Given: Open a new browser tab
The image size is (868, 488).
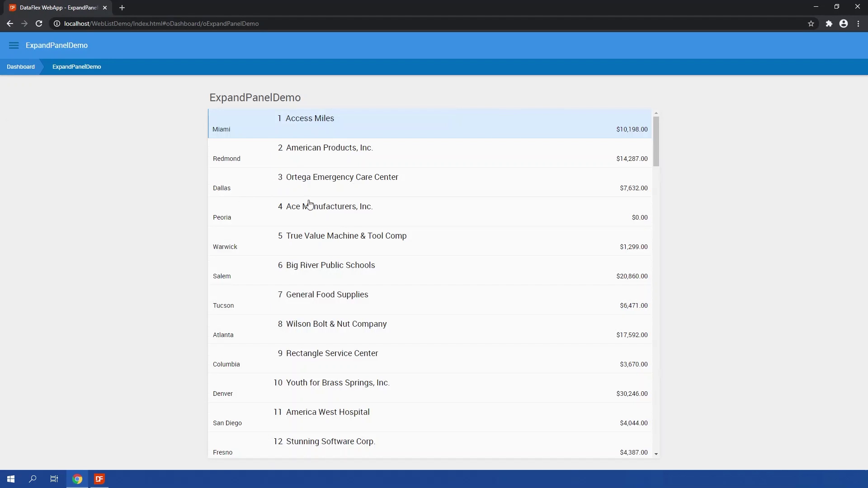Looking at the screenshot, I should [x=122, y=8].
